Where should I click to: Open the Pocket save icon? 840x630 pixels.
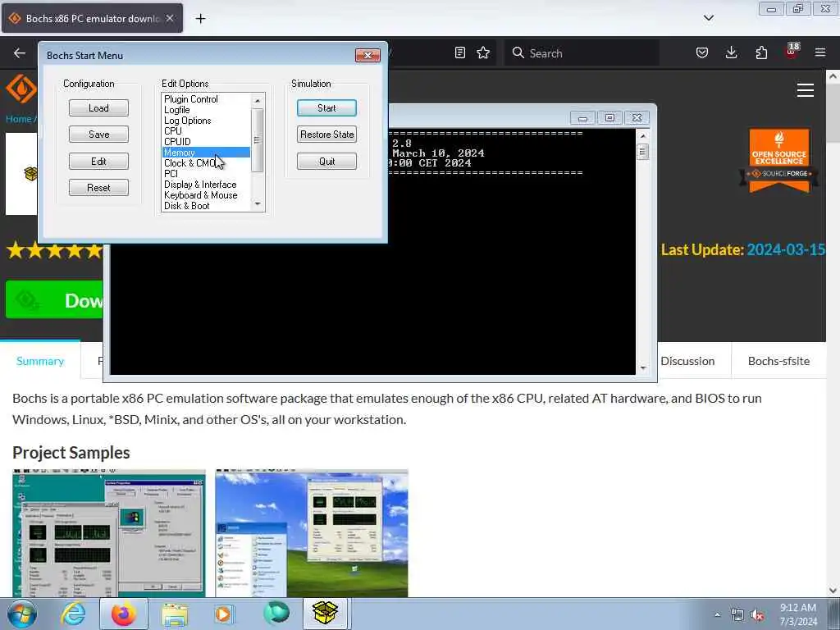click(702, 52)
